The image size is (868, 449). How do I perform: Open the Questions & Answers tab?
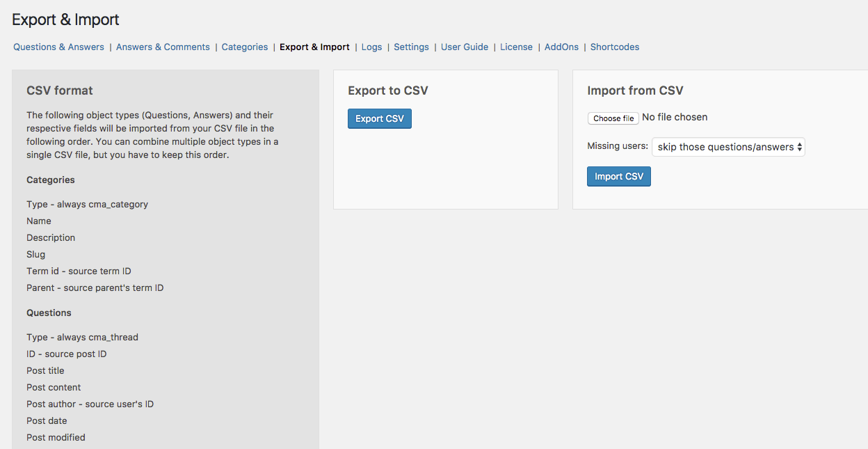click(x=58, y=47)
